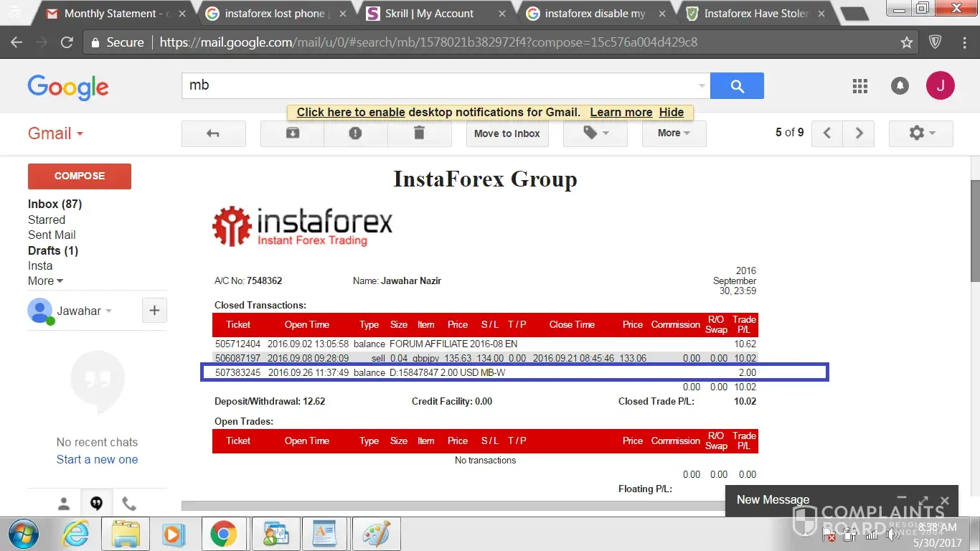Delete the email with the trash icon

419,133
